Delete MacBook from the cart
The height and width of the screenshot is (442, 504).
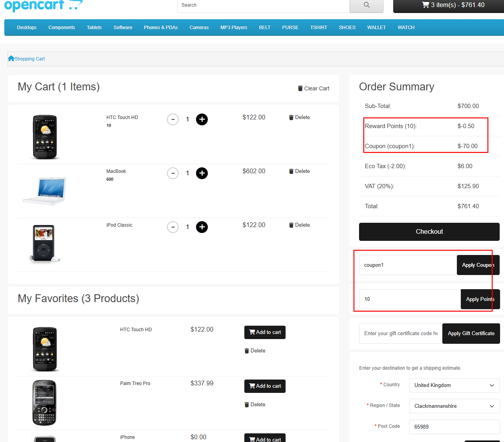pyautogui.click(x=299, y=171)
